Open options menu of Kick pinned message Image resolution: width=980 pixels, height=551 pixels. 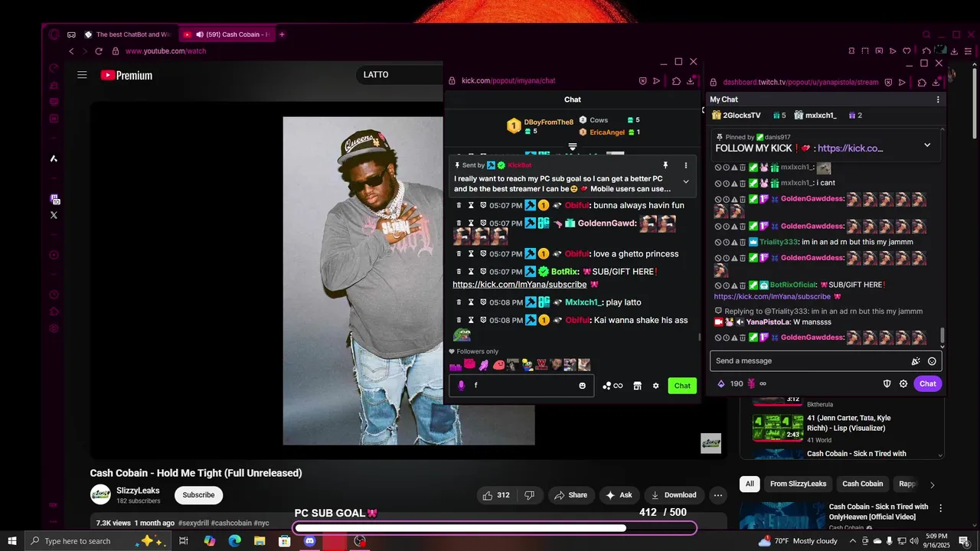coord(685,165)
